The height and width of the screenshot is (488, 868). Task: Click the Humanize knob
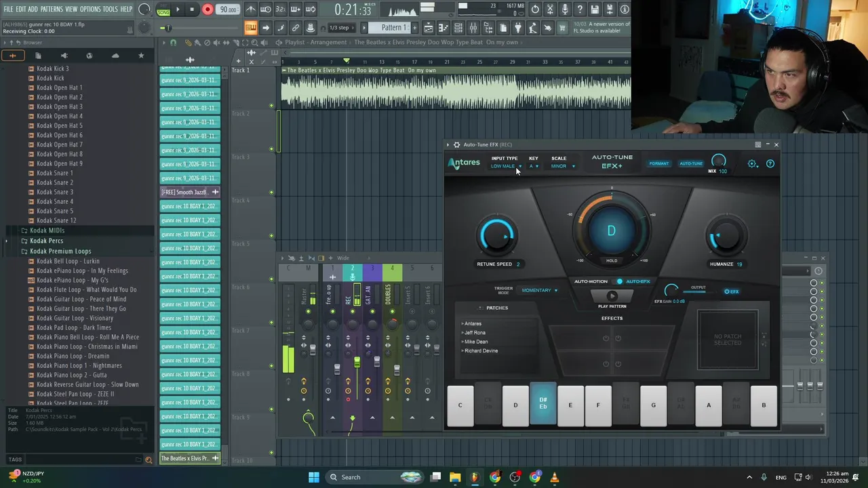[x=726, y=236]
